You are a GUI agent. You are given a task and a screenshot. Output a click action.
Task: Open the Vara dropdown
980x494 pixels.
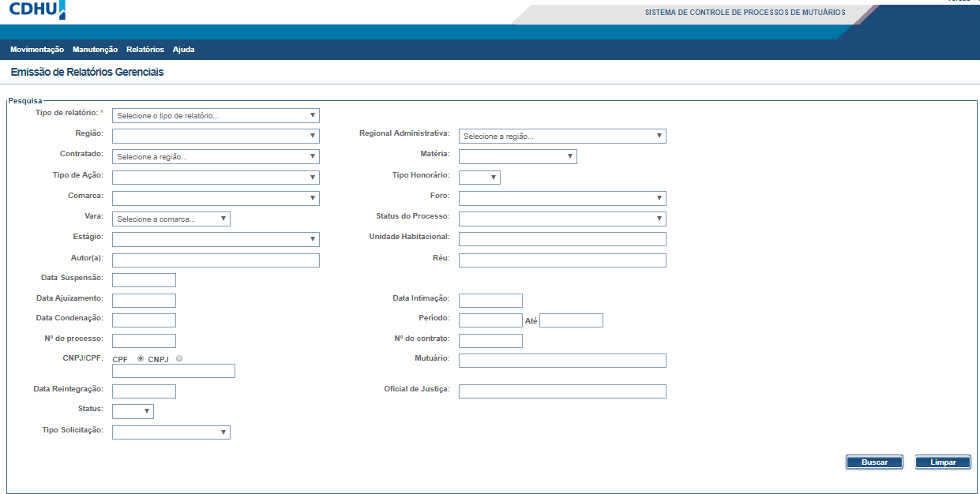(171, 219)
